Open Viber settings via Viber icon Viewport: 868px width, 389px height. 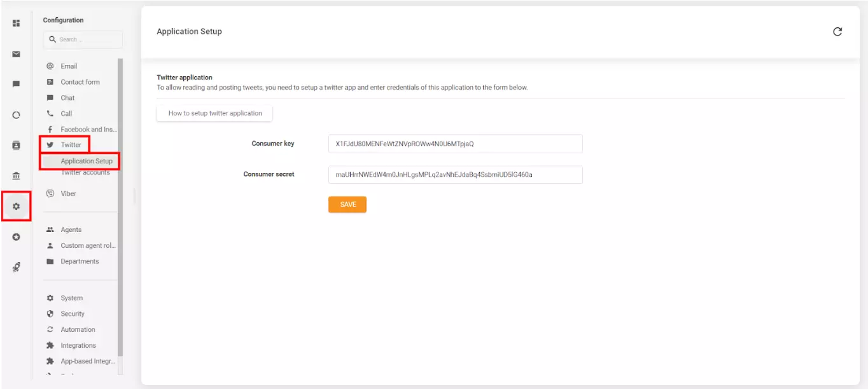50,193
